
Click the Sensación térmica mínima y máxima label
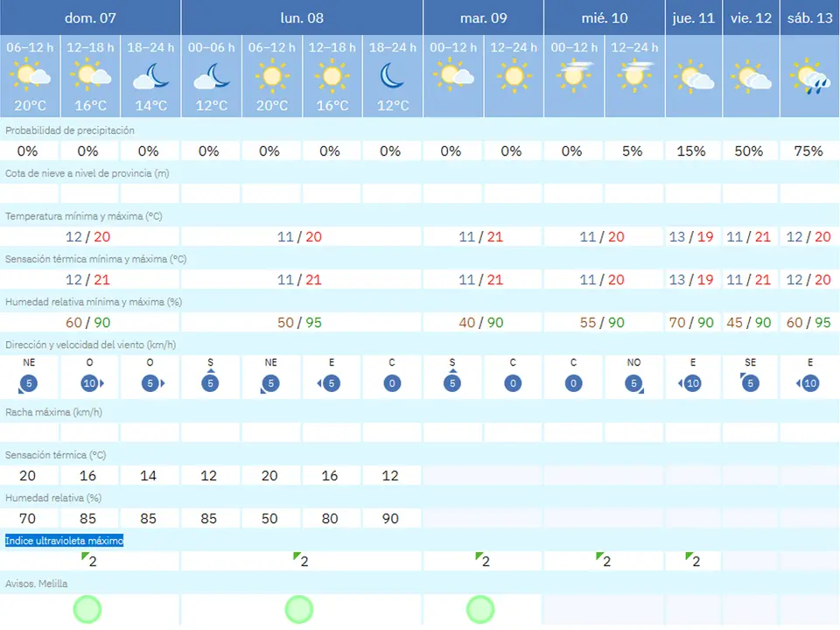tap(96, 259)
